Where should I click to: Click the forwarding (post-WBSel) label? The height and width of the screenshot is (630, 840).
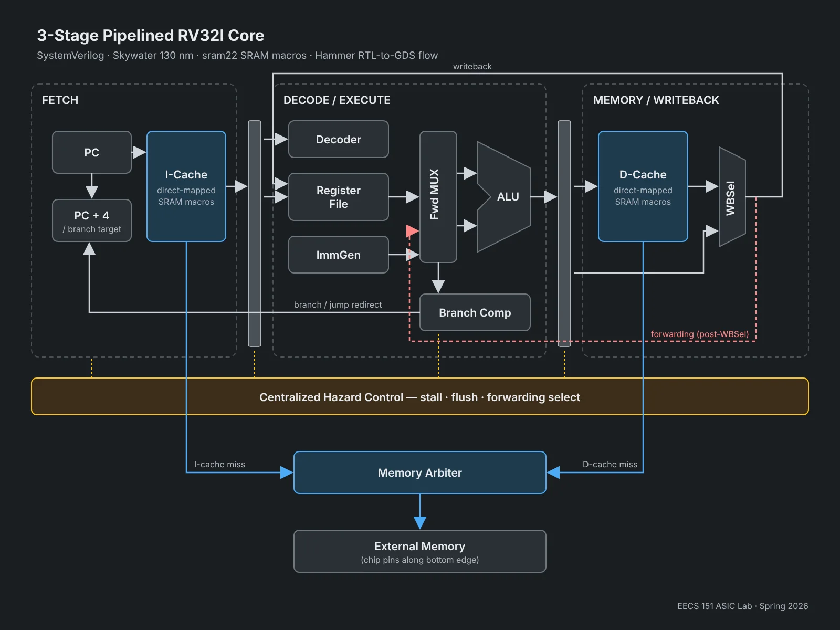700,334
